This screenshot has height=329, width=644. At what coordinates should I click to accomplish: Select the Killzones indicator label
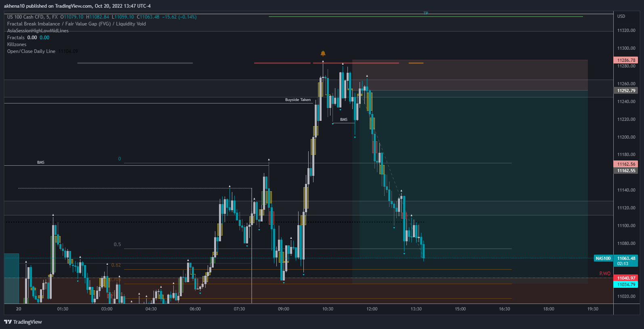pyautogui.click(x=17, y=44)
